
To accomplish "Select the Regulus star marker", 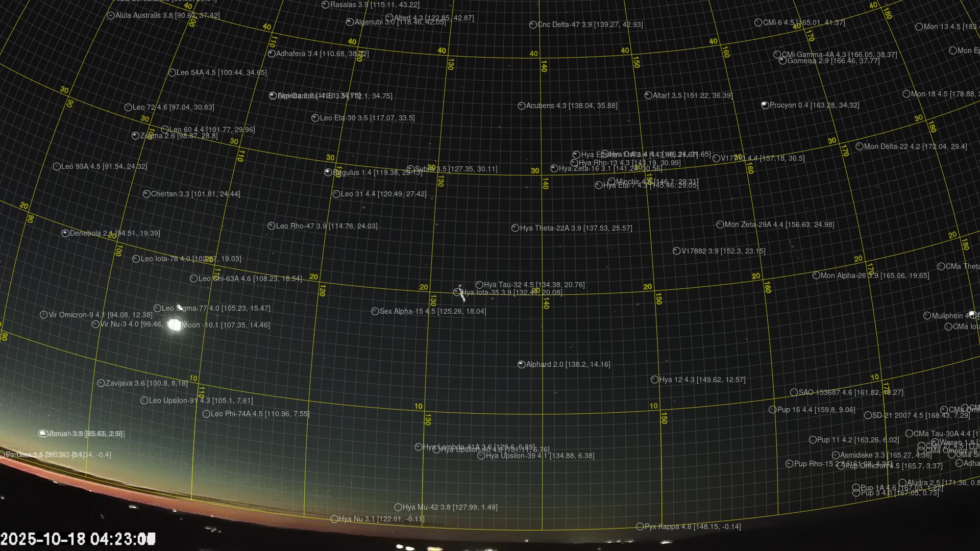I will pos(328,172).
